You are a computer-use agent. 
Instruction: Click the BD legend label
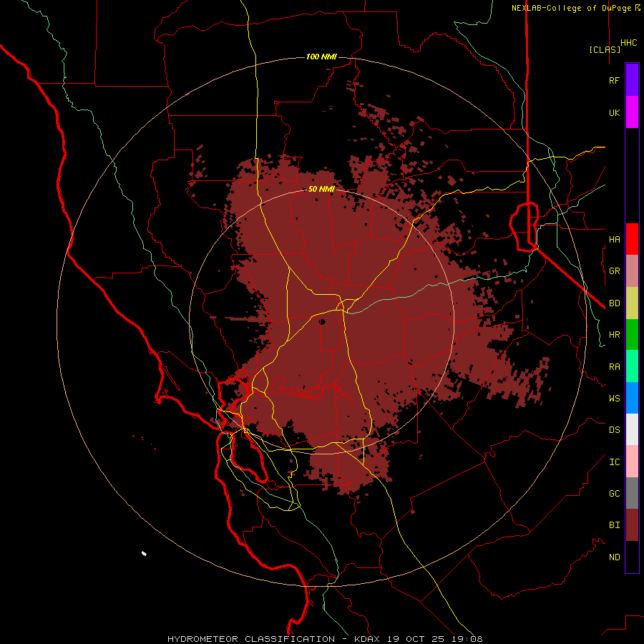(x=614, y=303)
